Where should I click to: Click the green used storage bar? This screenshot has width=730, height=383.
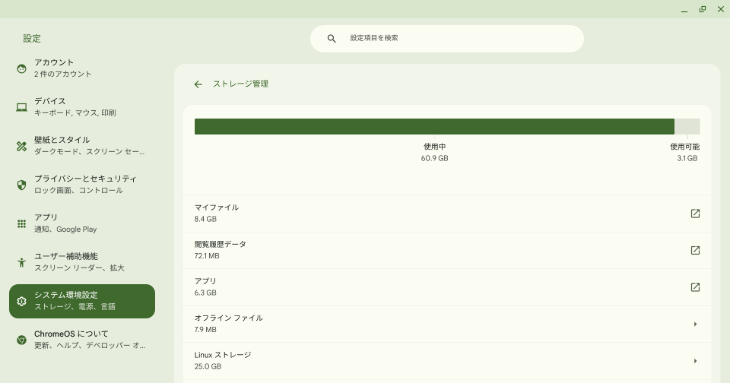[434, 127]
